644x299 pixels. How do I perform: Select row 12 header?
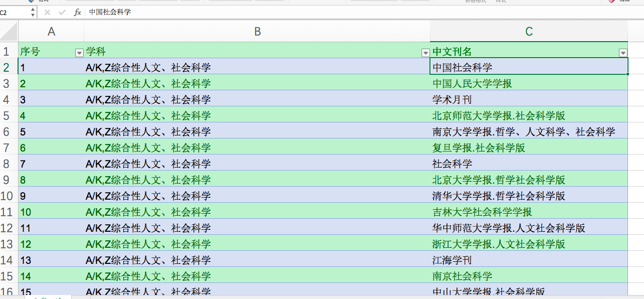coord(9,228)
